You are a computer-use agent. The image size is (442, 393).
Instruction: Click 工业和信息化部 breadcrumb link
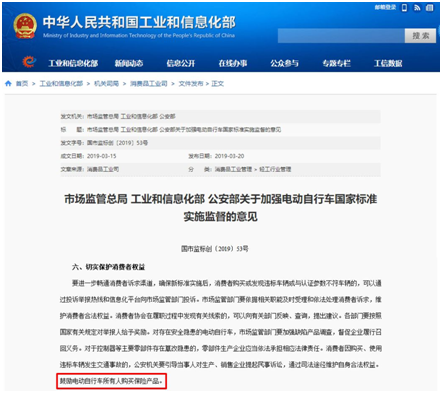click(x=61, y=83)
